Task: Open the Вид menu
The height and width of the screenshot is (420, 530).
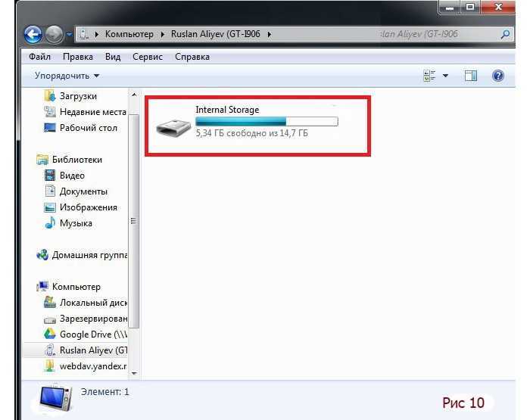Action: coord(113,57)
